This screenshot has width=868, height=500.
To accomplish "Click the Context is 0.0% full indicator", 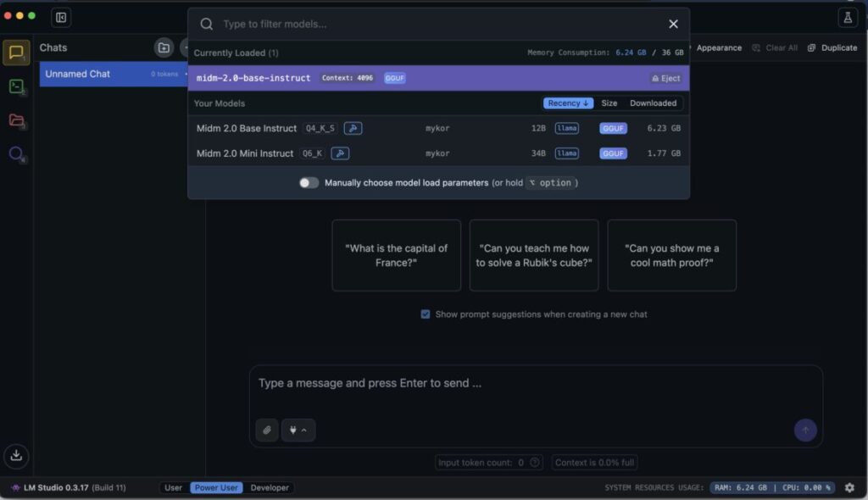I will coord(594,463).
